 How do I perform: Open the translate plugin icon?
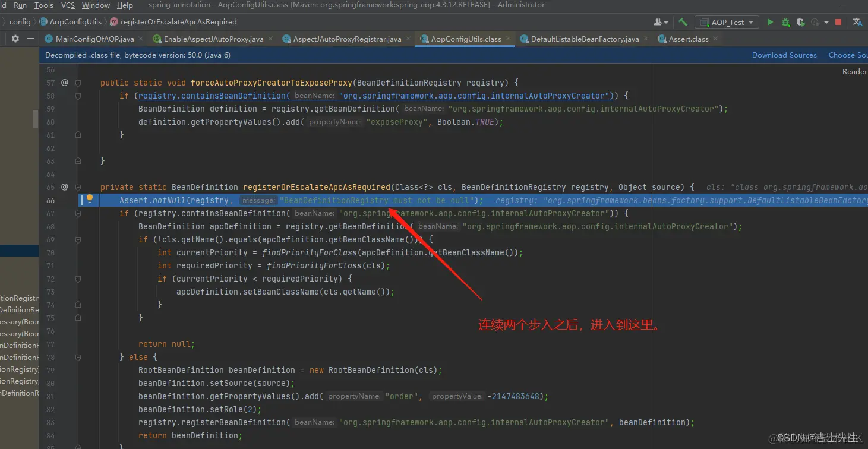pos(857,22)
